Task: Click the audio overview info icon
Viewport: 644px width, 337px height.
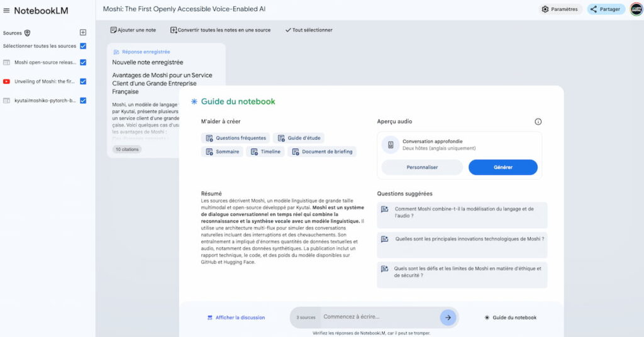Action: tap(538, 121)
